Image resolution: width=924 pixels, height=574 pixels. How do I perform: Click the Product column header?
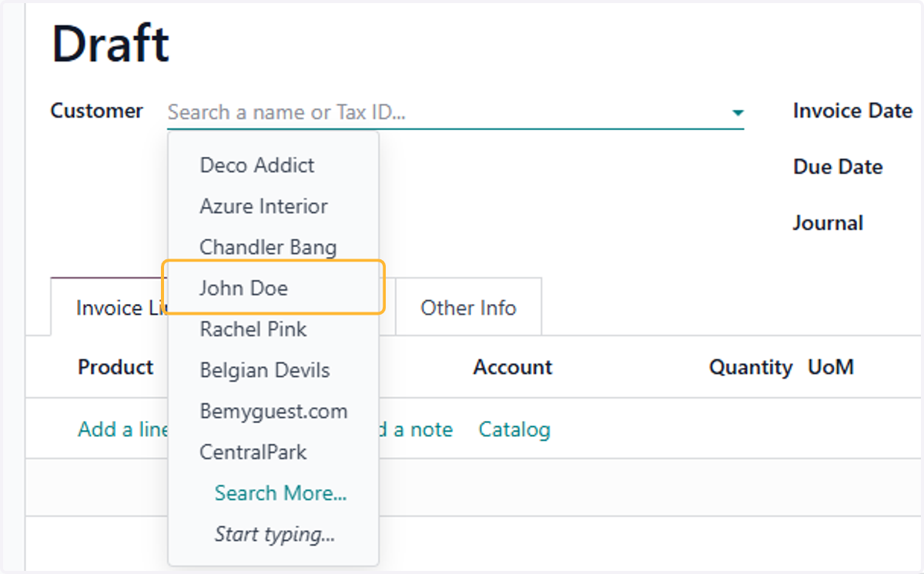click(x=115, y=367)
